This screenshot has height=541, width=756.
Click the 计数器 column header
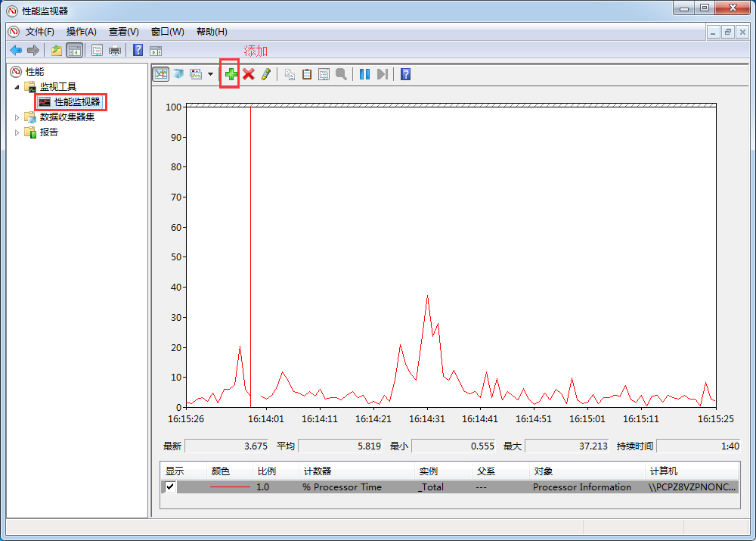(x=317, y=471)
